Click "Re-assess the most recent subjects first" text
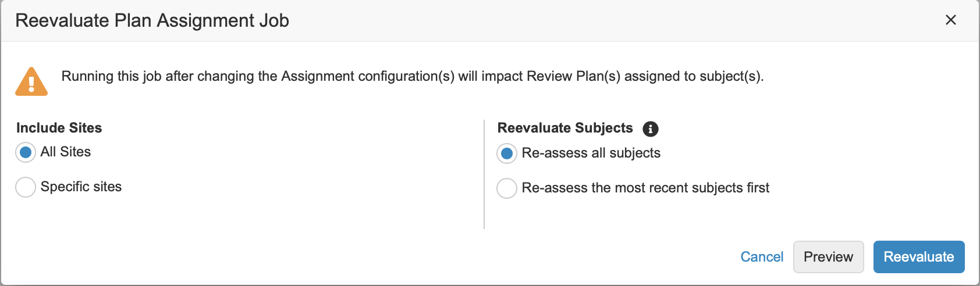 645,188
